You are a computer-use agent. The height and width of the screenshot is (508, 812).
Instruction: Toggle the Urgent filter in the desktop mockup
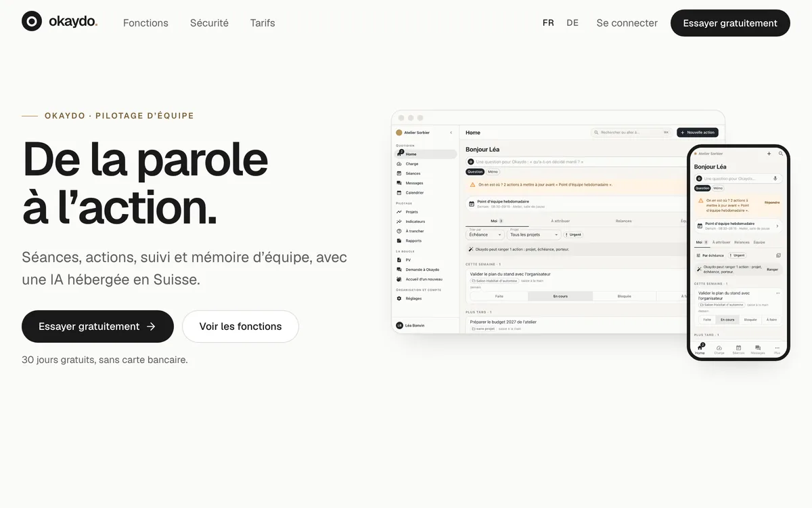[573, 234]
